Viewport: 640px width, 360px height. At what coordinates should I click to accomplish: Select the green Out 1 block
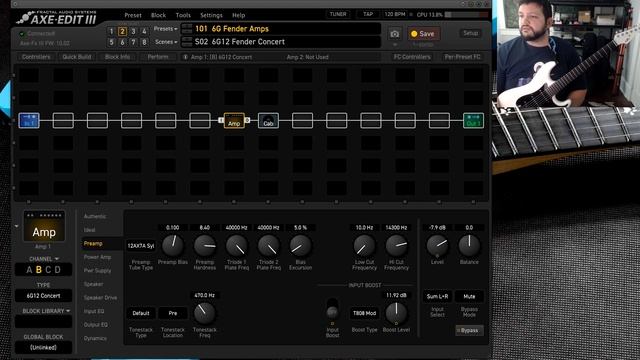(x=473, y=121)
